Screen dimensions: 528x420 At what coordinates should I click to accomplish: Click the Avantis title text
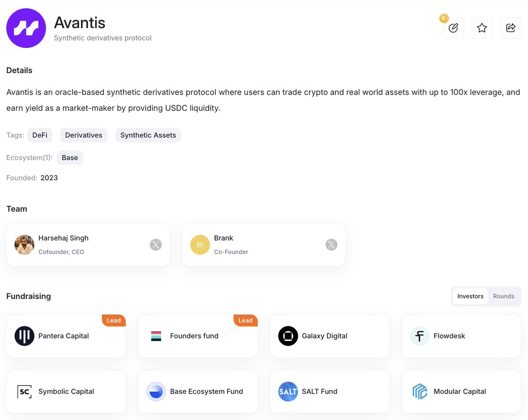click(x=80, y=22)
